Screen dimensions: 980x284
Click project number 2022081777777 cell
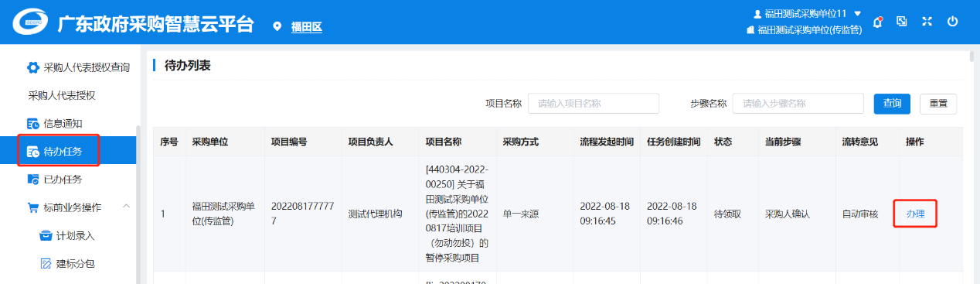[302, 214]
